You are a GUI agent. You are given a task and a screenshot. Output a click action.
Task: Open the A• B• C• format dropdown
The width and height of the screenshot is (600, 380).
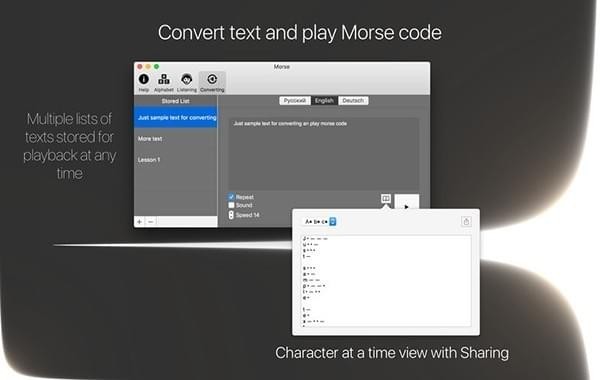(x=320, y=222)
